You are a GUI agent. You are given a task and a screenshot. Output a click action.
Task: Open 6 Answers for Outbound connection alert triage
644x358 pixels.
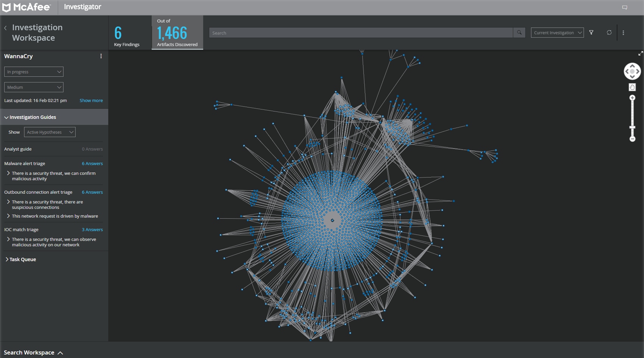click(x=92, y=192)
